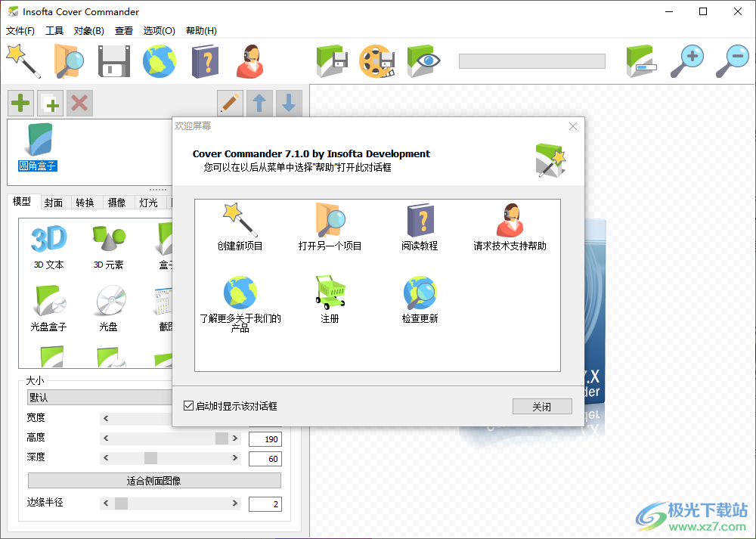
Task: Select 圆角盒子 object in list
Action: 38,147
